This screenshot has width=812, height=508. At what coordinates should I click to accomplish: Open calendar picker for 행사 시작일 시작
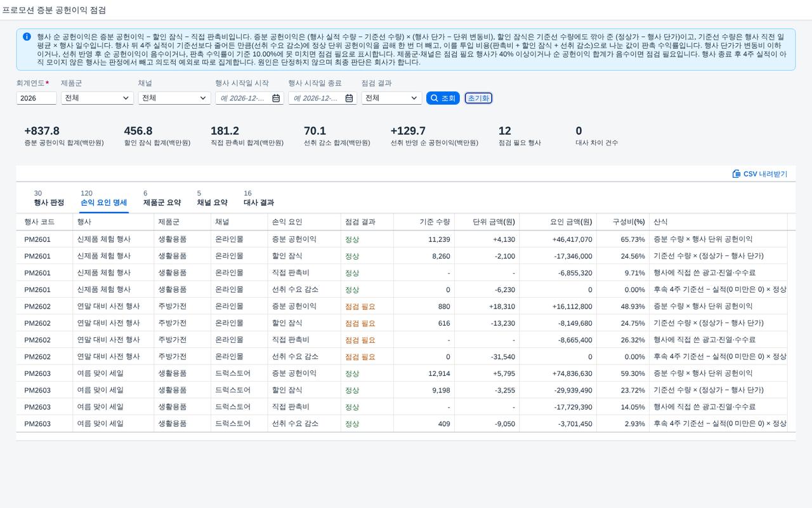click(x=276, y=98)
